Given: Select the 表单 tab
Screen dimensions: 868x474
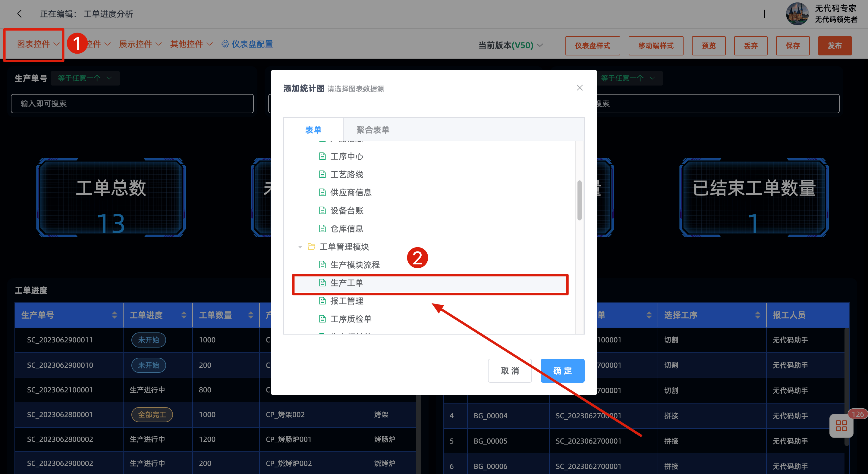Looking at the screenshot, I should (313, 129).
